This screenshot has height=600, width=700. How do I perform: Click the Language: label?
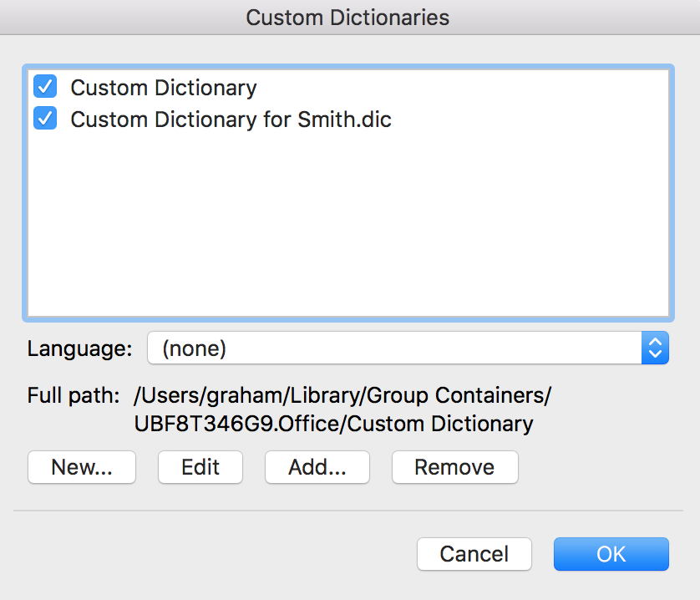click(x=80, y=348)
